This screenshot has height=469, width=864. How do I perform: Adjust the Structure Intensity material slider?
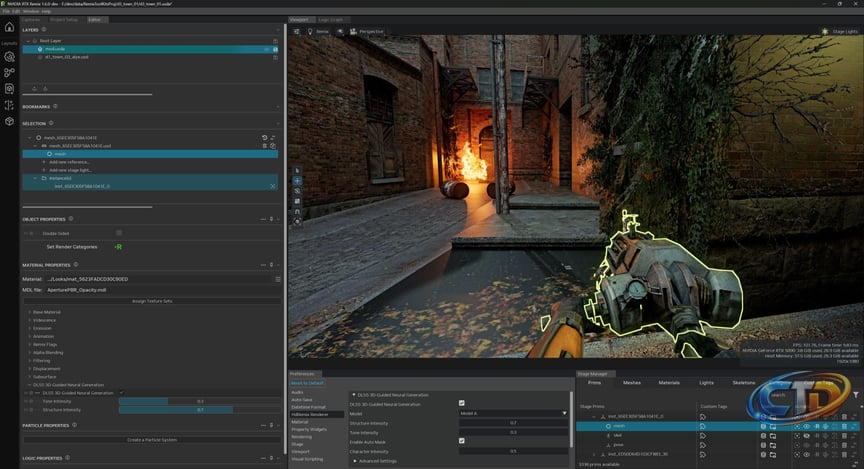point(200,410)
